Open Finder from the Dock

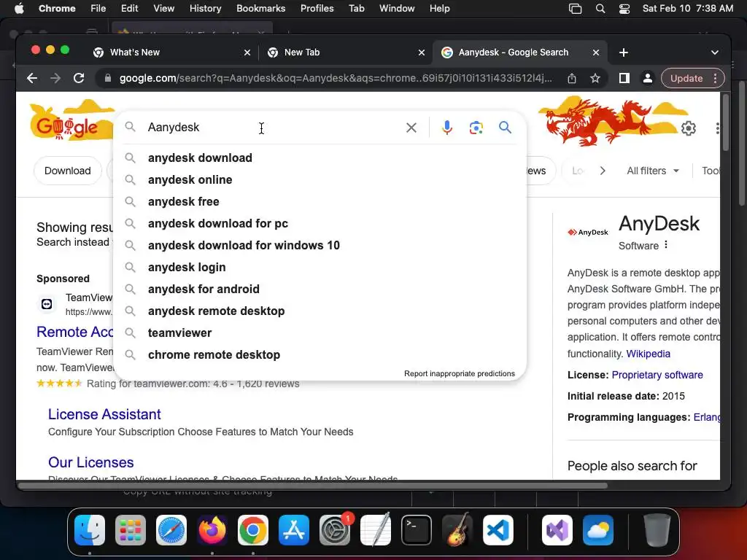point(90,530)
